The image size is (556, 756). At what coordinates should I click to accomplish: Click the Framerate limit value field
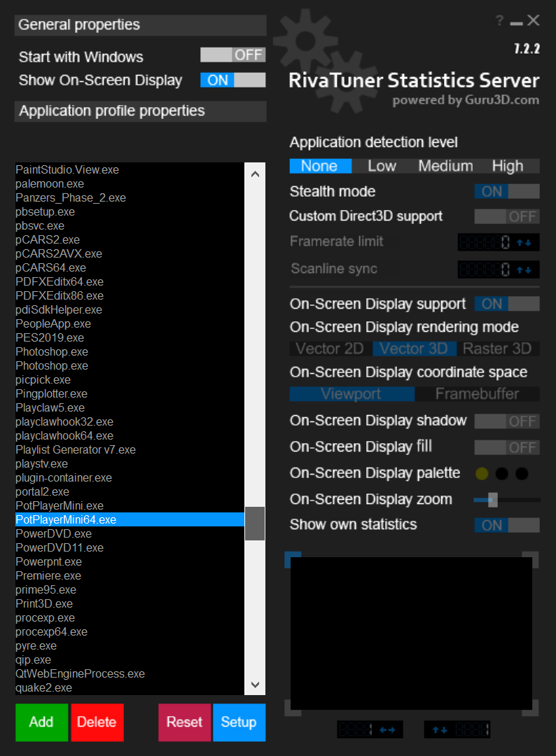pyautogui.click(x=485, y=242)
